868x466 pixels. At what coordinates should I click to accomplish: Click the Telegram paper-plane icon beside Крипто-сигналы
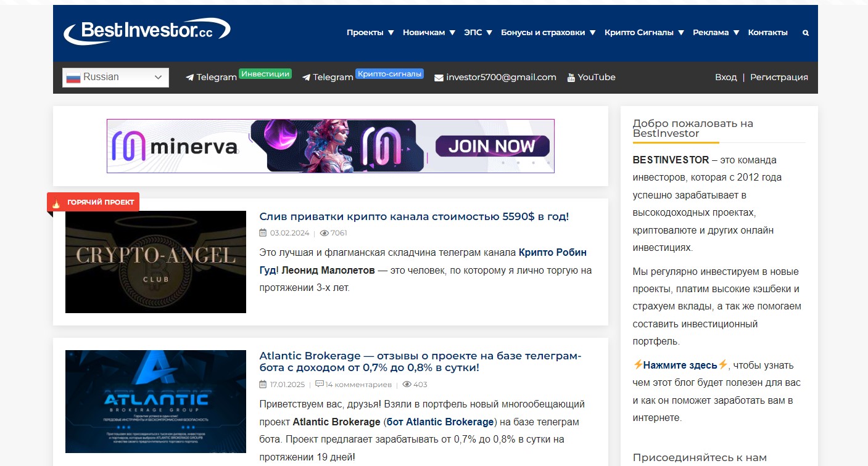click(x=307, y=78)
